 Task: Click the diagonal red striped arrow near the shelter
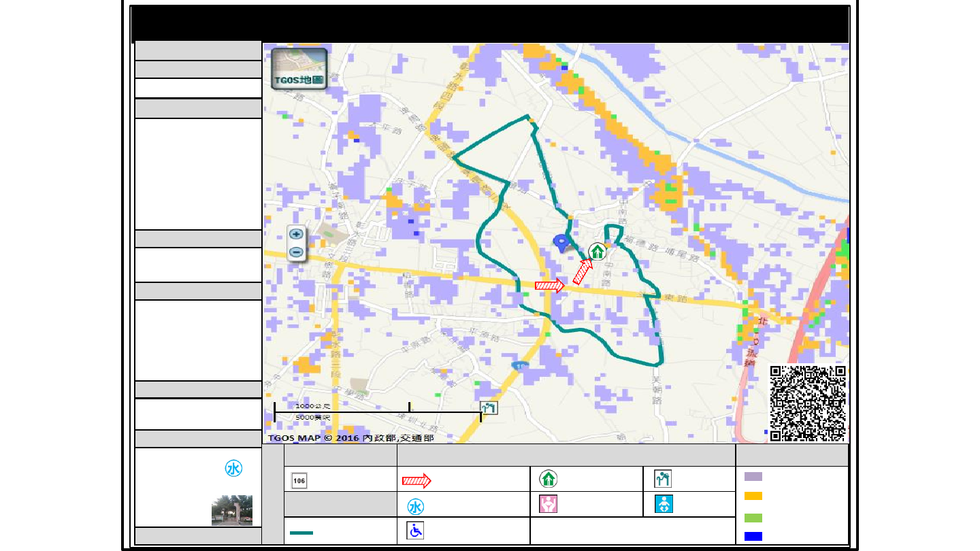pyautogui.click(x=583, y=271)
